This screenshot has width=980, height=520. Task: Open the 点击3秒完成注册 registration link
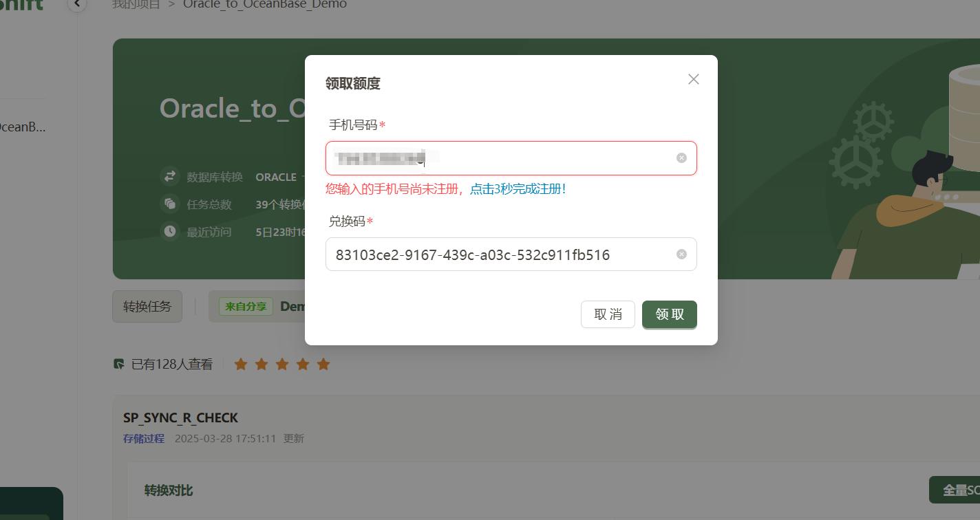[518, 188]
